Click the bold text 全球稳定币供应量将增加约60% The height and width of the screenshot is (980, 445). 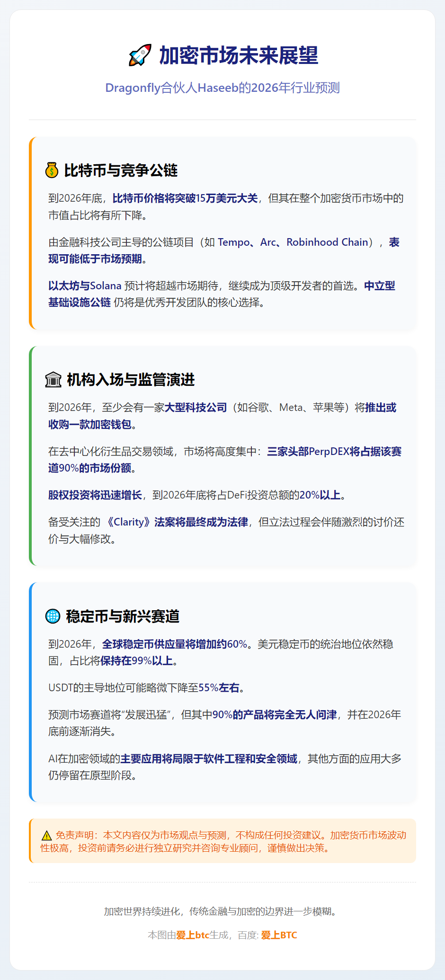pos(175,644)
